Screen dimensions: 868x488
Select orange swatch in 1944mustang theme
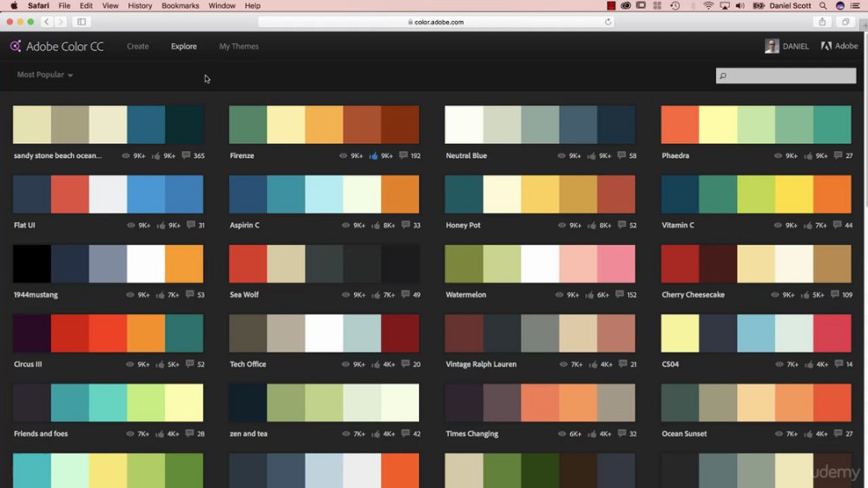click(184, 264)
